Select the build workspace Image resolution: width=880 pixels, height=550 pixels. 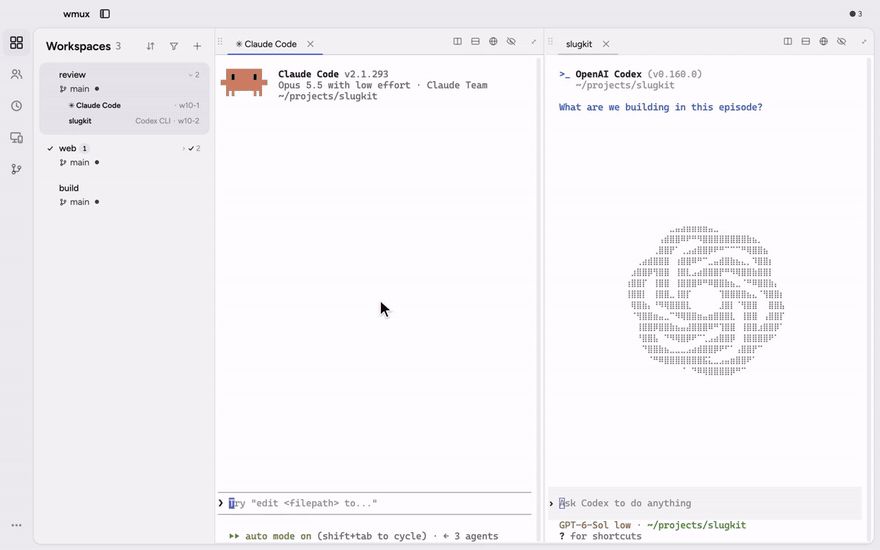tap(68, 188)
